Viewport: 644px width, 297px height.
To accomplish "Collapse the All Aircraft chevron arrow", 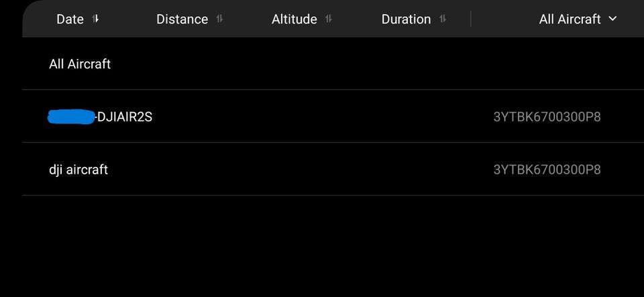I will pos(612,19).
